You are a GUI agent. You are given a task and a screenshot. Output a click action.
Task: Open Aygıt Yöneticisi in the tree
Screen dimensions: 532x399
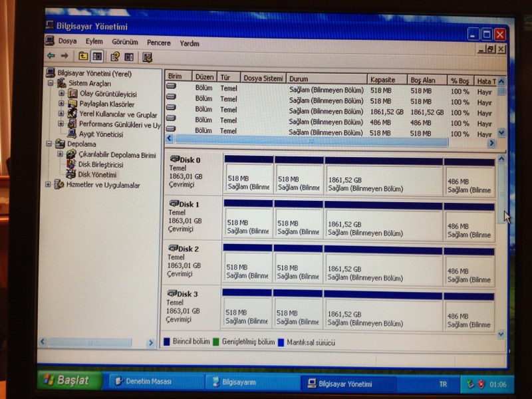(101, 134)
